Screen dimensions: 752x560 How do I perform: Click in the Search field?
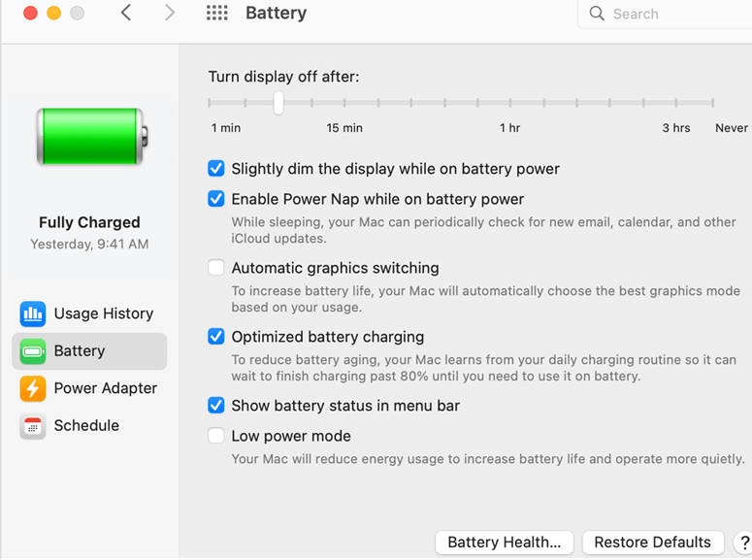pyautogui.click(x=665, y=14)
